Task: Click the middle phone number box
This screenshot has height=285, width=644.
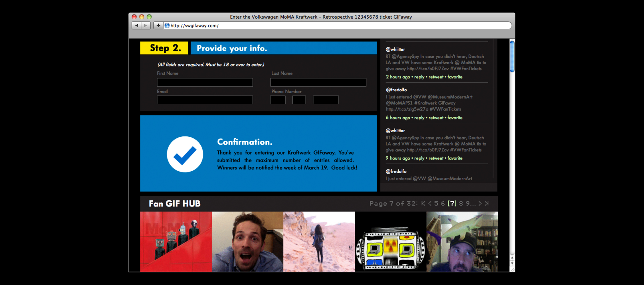Action: click(299, 100)
